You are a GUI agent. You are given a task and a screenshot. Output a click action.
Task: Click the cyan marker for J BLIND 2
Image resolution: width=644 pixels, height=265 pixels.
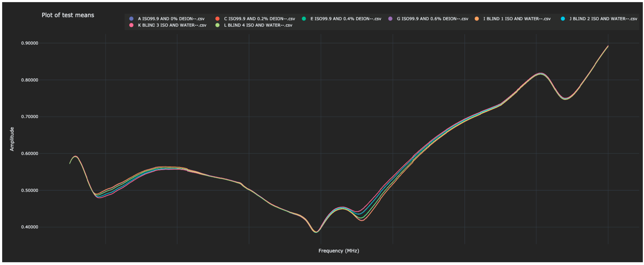tap(563, 19)
